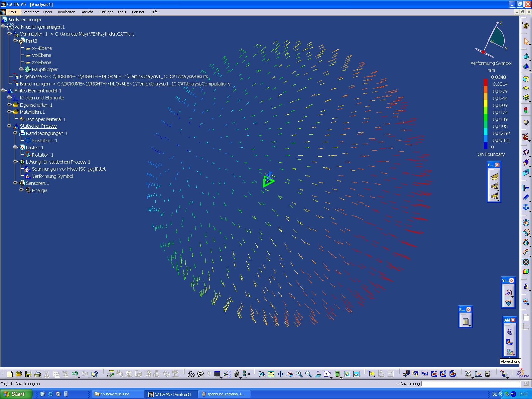Click the yellow swatch next to 0,0209
Viewport: 532px width, 399px height.
485,103
